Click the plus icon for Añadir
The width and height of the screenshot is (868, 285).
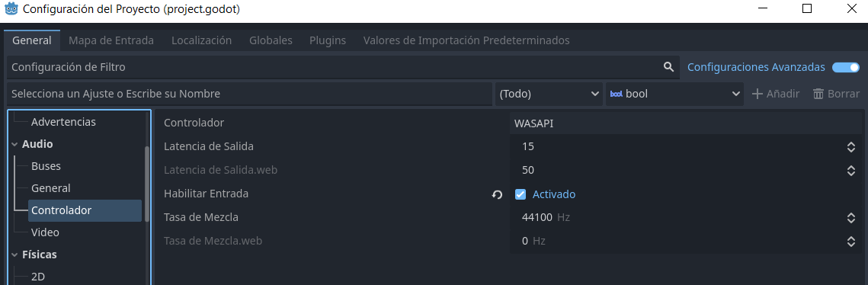coord(757,94)
